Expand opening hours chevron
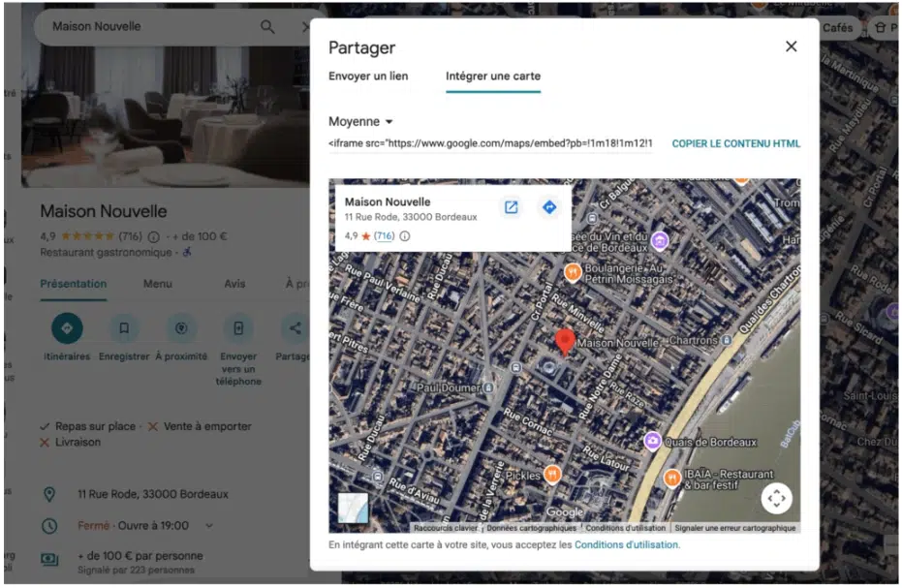 coord(209,526)
